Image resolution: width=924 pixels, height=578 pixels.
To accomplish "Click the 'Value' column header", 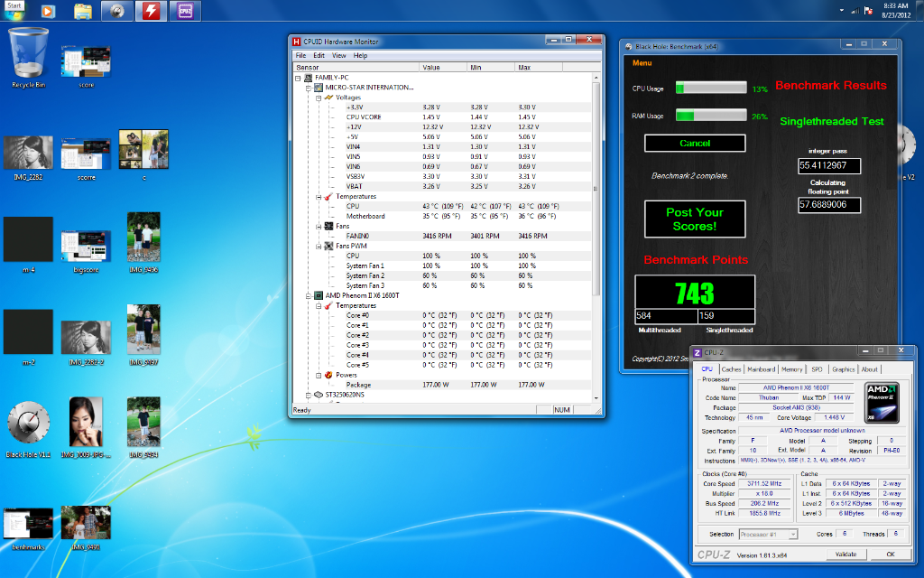I will [x=443, y=67].
